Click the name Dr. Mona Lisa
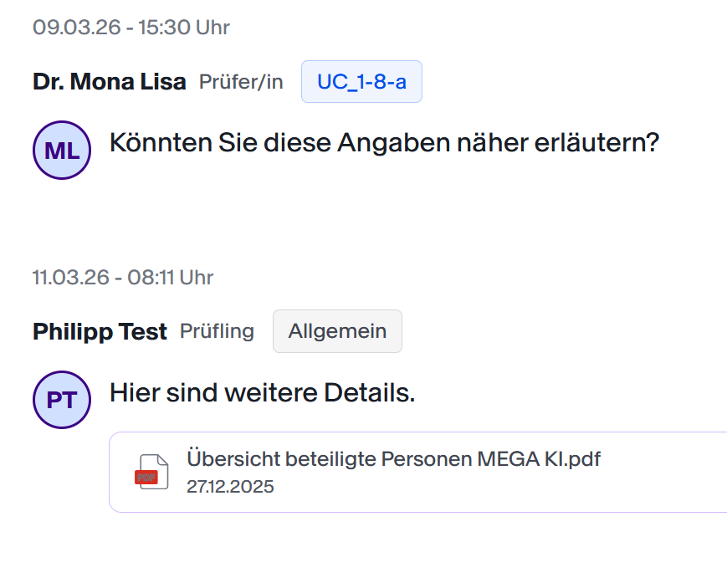 tap(110, 82)
